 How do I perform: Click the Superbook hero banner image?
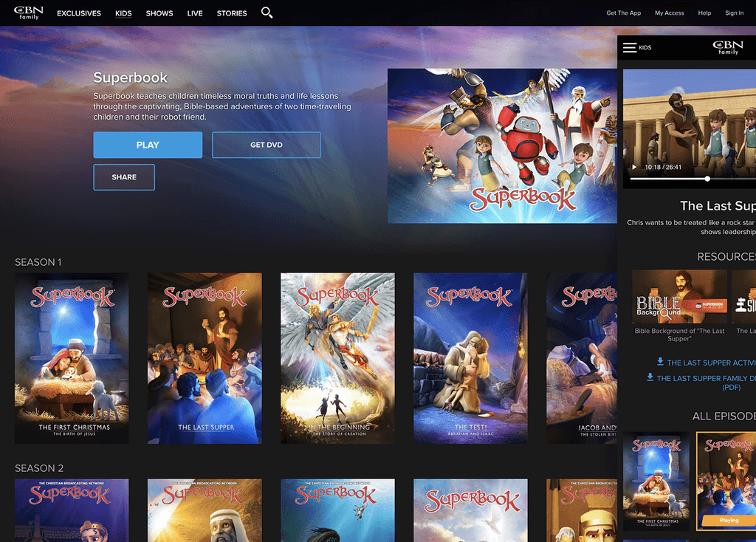[502, 145]
